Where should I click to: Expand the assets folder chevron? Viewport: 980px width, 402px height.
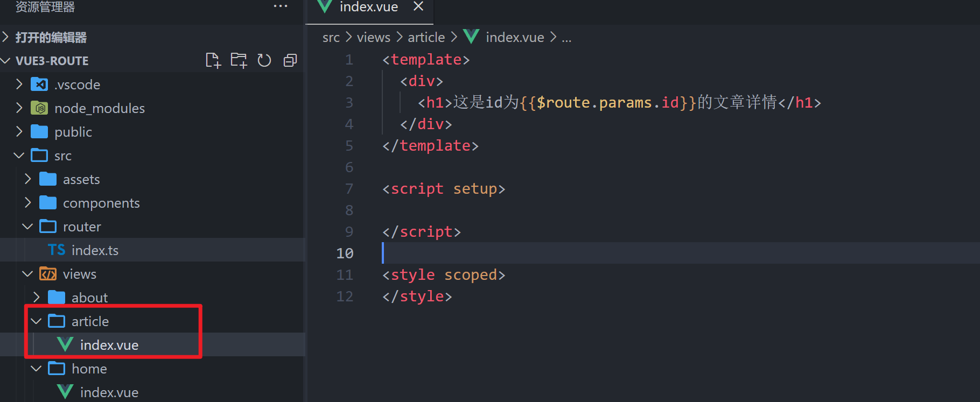point(27,179)
